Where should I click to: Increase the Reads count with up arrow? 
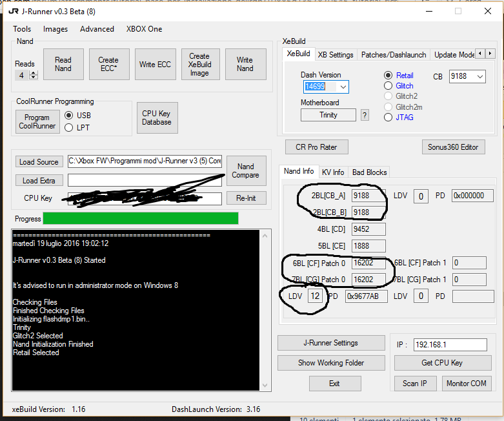point(34,73)
